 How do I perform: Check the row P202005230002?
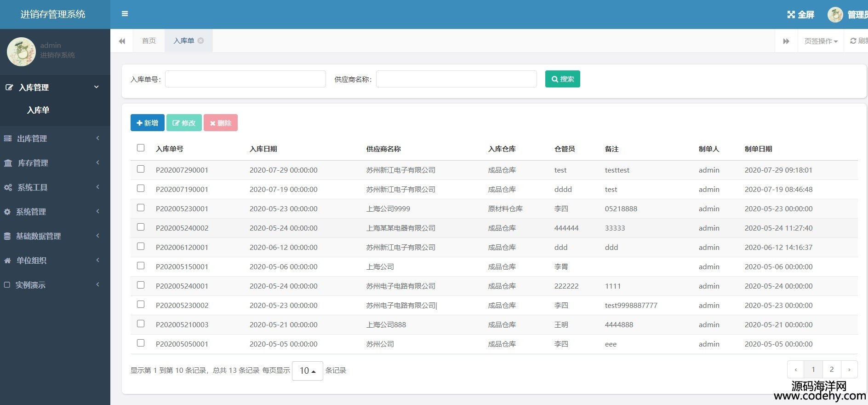[141, 304]
